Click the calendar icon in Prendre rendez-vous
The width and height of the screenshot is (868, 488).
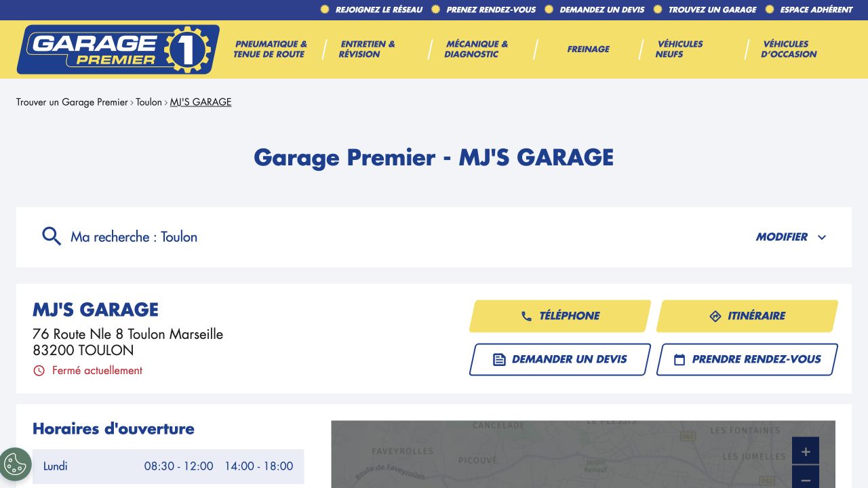tap(679, 360)
